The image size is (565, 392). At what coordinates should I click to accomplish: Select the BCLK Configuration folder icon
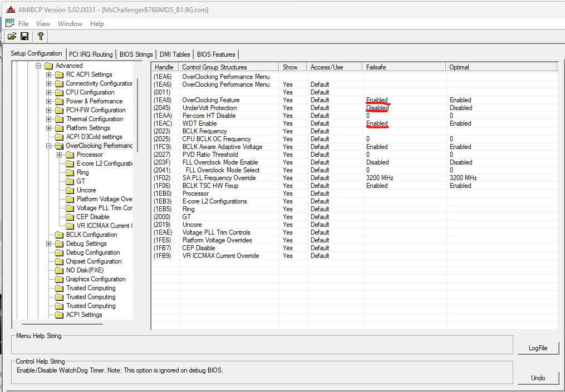coord(59,235)
